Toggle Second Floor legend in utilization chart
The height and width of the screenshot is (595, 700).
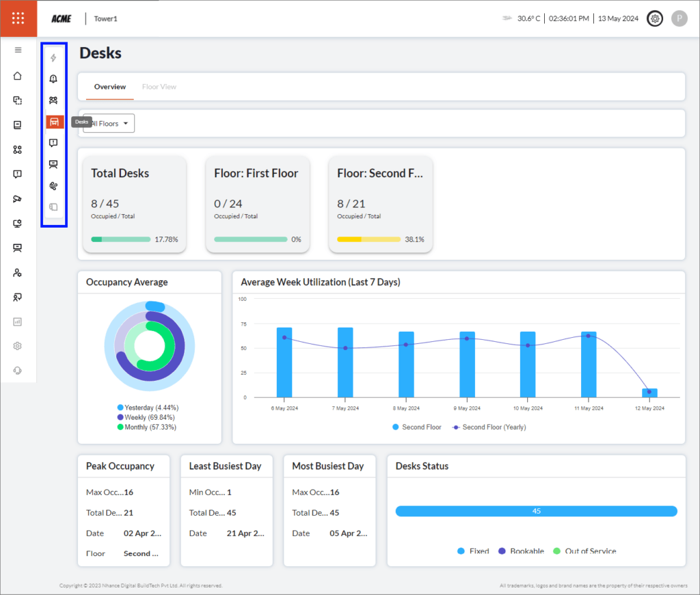417,427
